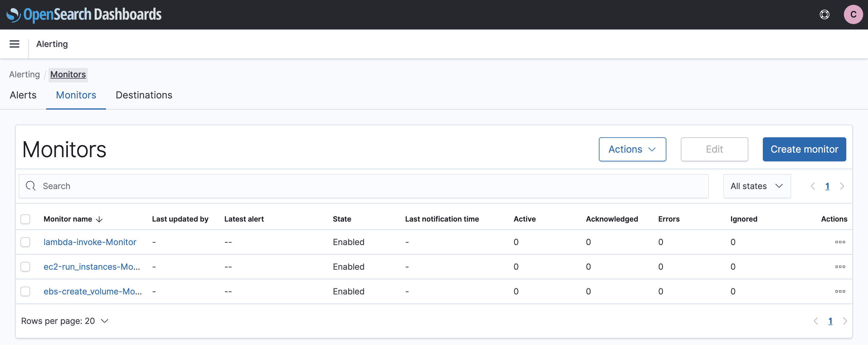868x345 pixels.
Task: Switch to the Alerts tab
Action: (23, 94)
